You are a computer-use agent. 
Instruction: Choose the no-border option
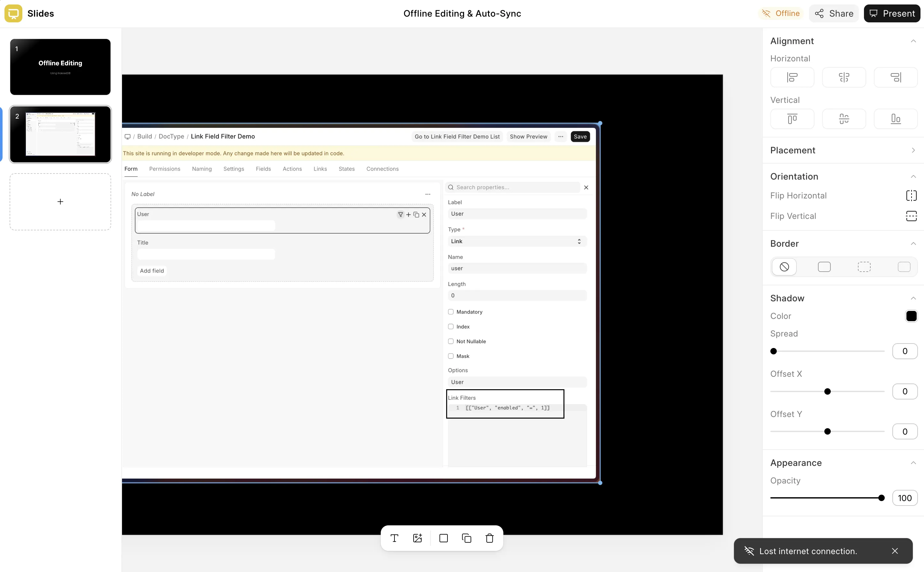coord(784,267)
